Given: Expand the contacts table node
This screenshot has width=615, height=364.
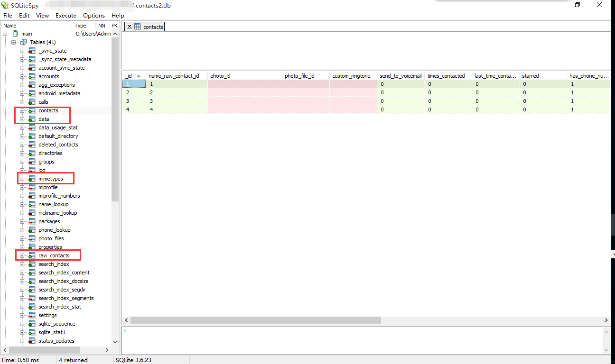Looking at the screenshot, I should tap(22, 110).
